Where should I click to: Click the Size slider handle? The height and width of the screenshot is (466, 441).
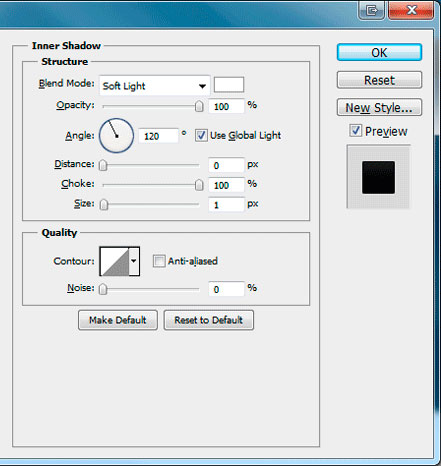[104, 204]
